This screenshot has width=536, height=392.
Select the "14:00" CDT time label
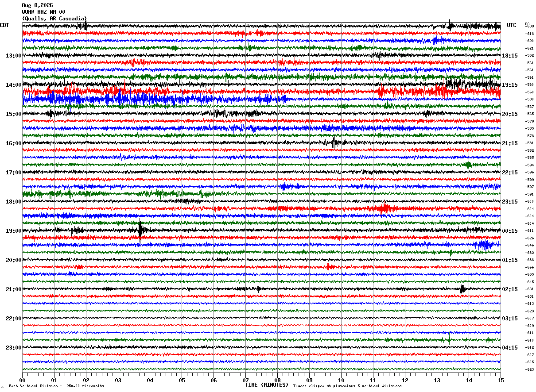(14, 85)
